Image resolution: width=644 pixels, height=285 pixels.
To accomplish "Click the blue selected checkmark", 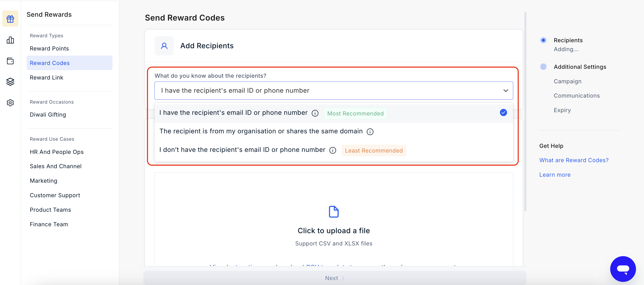I will [504, 113].
